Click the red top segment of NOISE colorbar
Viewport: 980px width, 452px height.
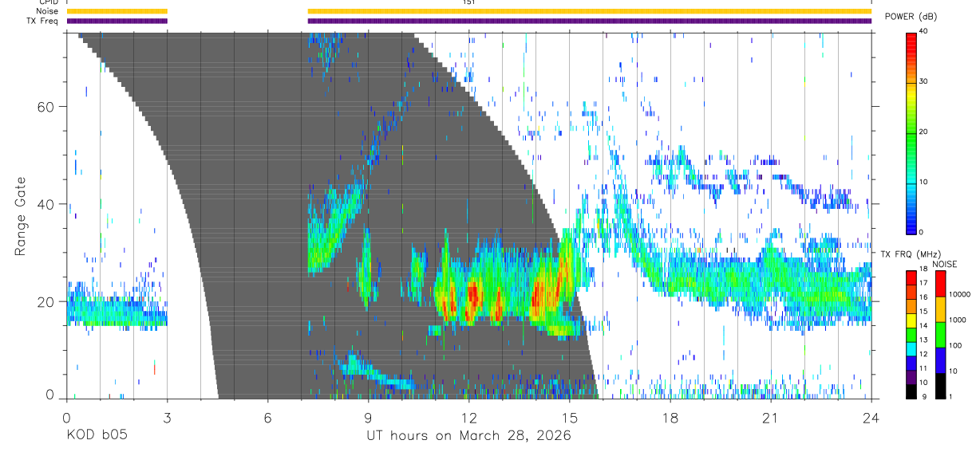(940, 284)
